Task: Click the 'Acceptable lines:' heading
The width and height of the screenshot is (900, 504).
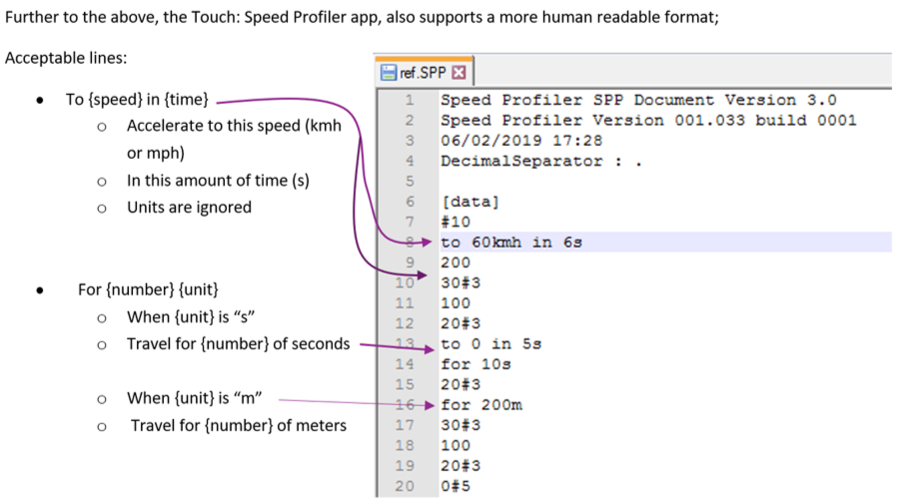Action: (x=66, y=58)
